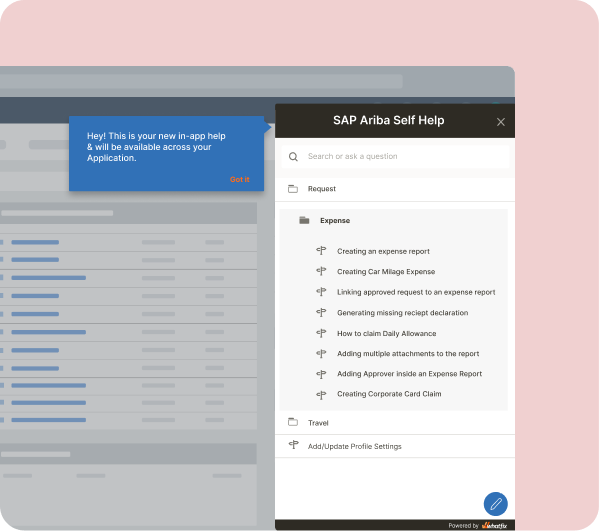Screen dimensions: 599x531
Task: Open 'Generating missing reciept declaration' guide
Action: click(x=402, y=313)
